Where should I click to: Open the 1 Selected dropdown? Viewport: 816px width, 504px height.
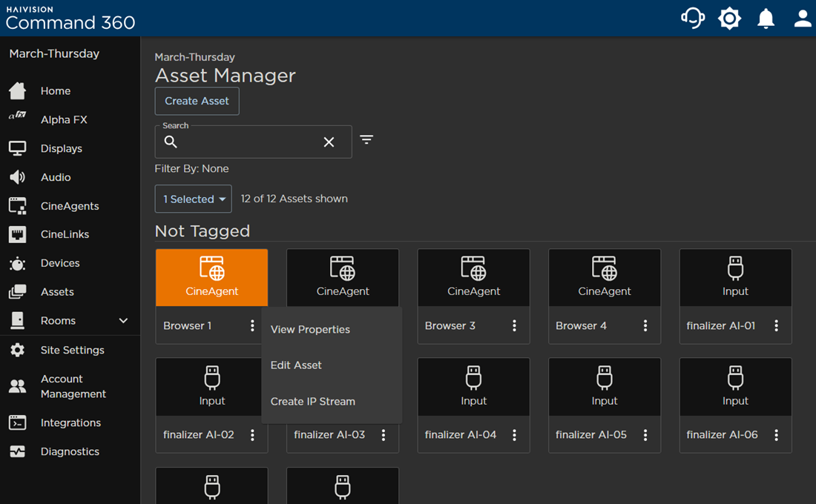(193, 199)
